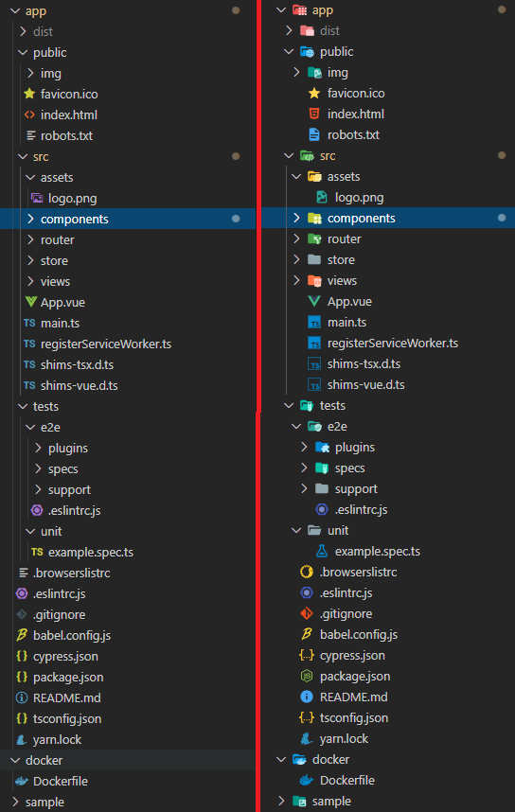515x812 pixels.
Task: Click the Babel icon beside right babel.config.js
Action: [307, 634]
